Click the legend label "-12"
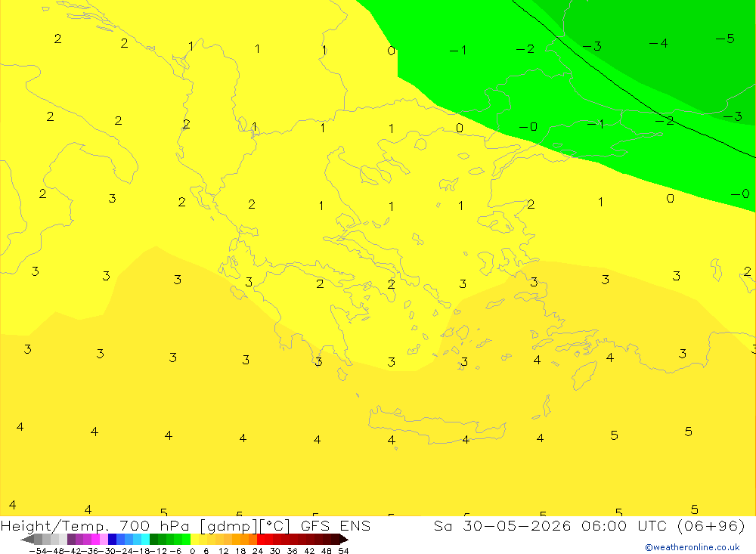756x554 pixels. pyautogui.click(x=159, y=551)
